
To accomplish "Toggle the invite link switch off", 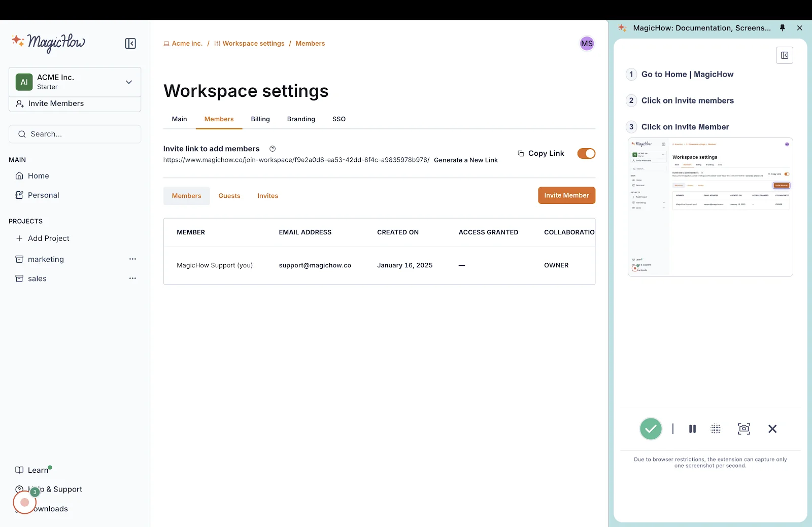I will click(586, 153).
